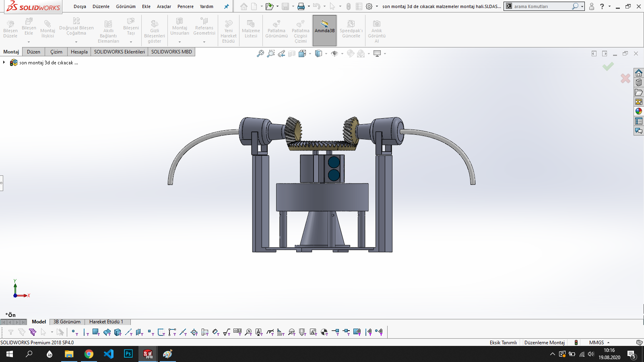The width and height of the screenshot is (644, 362).
Task: Open the SOLIDWORKS Forum task pane tab
Action: click(639, 131)
